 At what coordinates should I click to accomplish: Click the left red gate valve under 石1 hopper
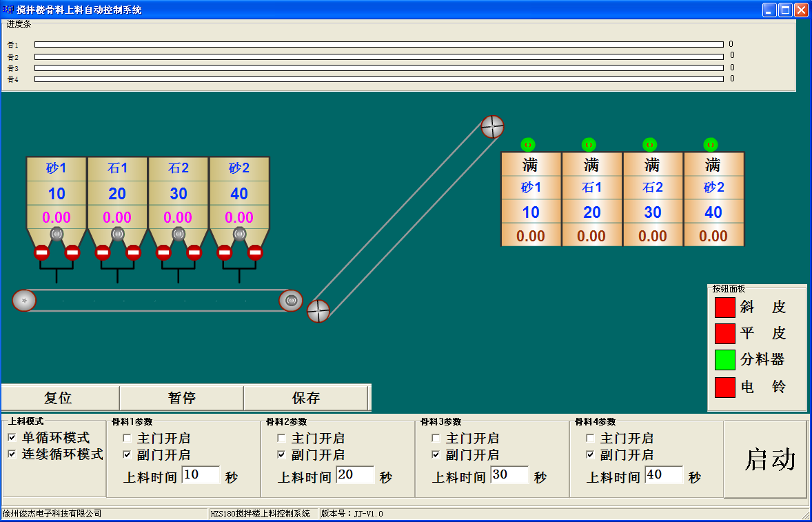tap(103, 252)
